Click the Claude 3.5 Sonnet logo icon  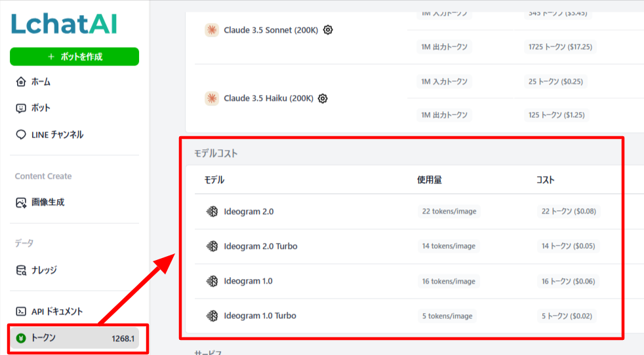tap(211, 29)
